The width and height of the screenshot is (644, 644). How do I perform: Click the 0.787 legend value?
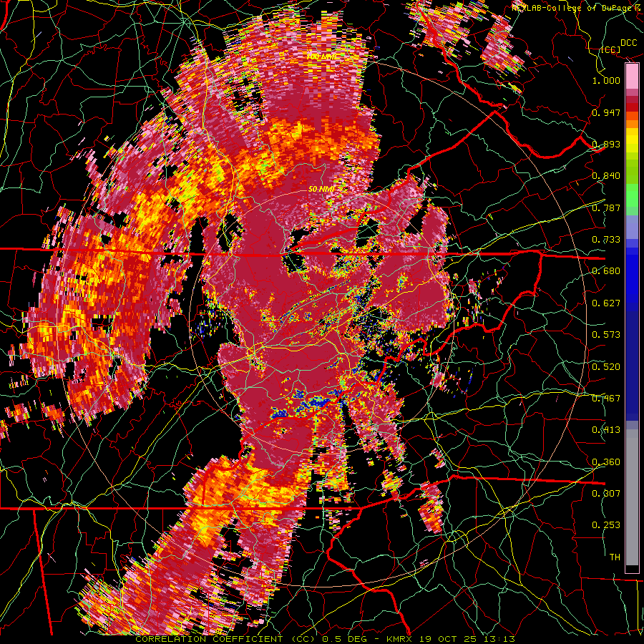tap(606, 208)
